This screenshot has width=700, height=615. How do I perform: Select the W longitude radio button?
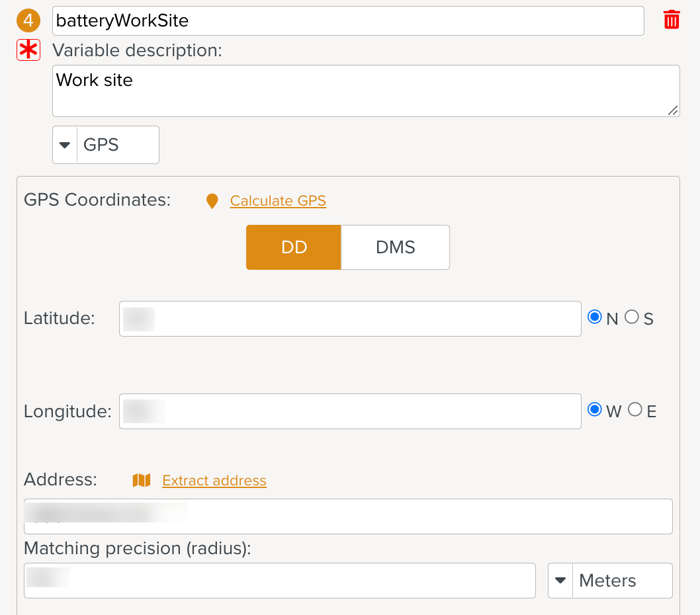(x=594, y=409)
